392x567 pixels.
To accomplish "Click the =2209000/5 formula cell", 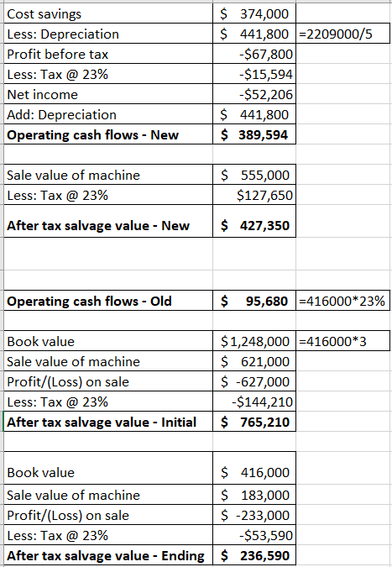I will [x=342, y=34].
